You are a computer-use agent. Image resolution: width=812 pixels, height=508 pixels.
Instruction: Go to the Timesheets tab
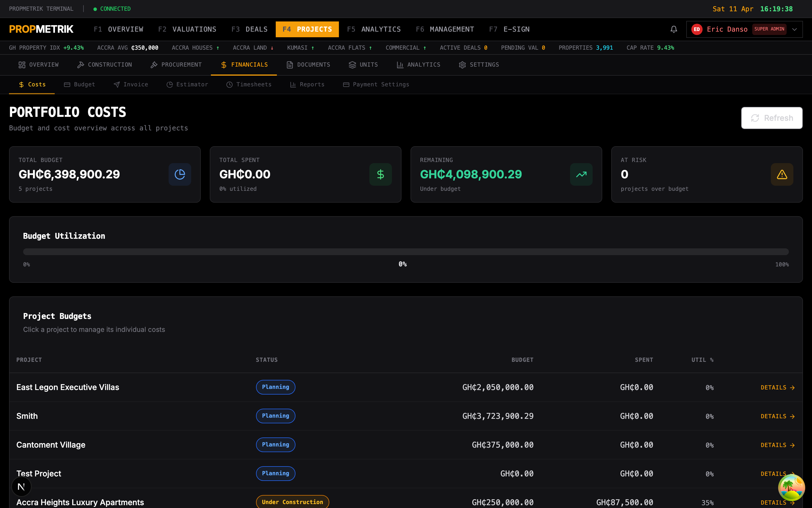[x=249, y=84]
